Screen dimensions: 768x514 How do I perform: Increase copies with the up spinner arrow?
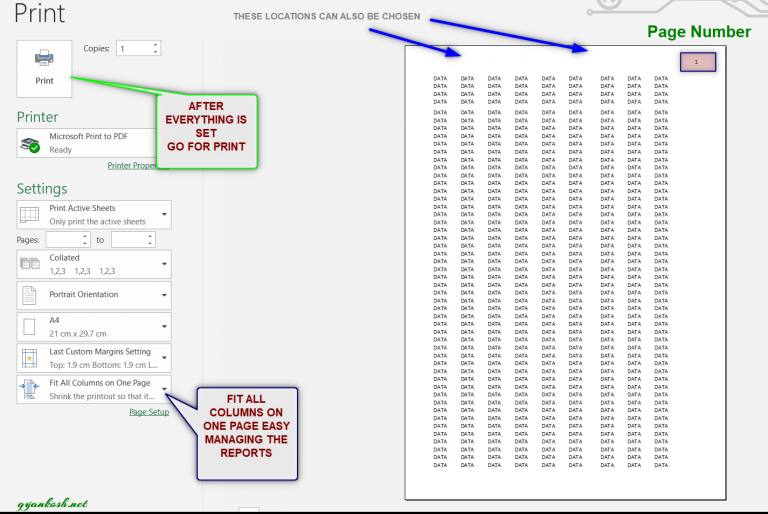(x=156, y=45)
